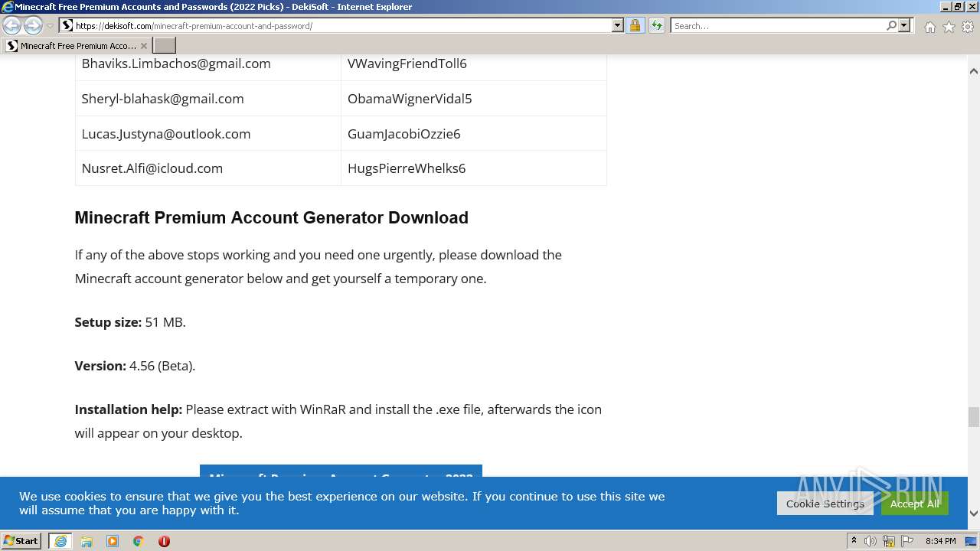Open the security report lock icon
The width and height of the screenshot is (980, 551).
[635, 25]
